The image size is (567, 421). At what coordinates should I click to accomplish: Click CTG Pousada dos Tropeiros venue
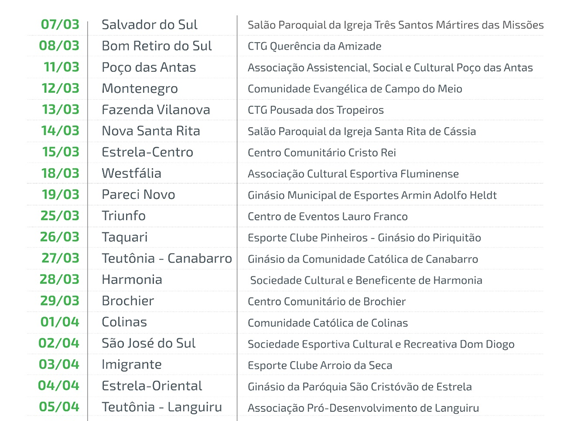(315, 110)
